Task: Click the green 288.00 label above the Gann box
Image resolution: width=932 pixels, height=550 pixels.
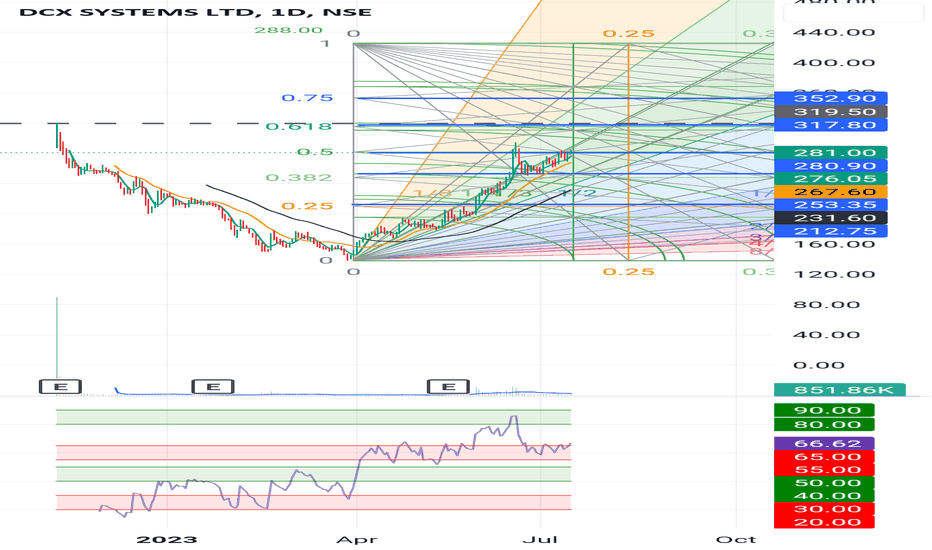Action: pos(289,30)
